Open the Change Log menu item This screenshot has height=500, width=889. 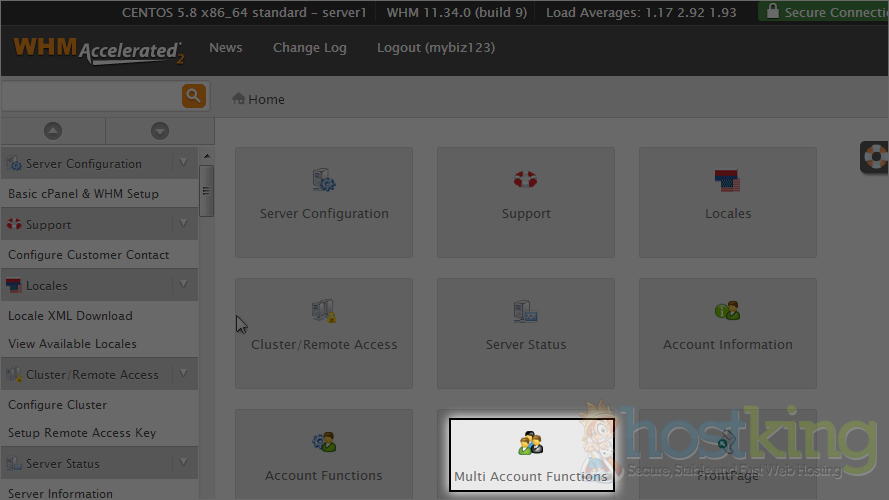[x=309, y=48]
